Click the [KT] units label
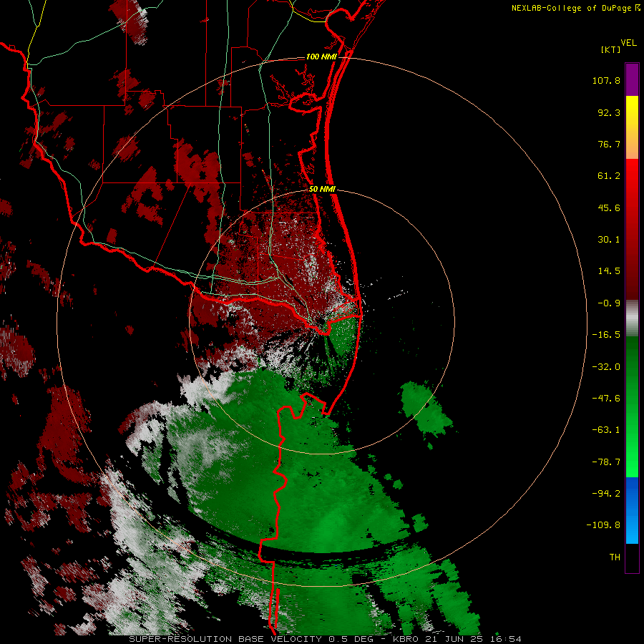 [x=611, y=49]
